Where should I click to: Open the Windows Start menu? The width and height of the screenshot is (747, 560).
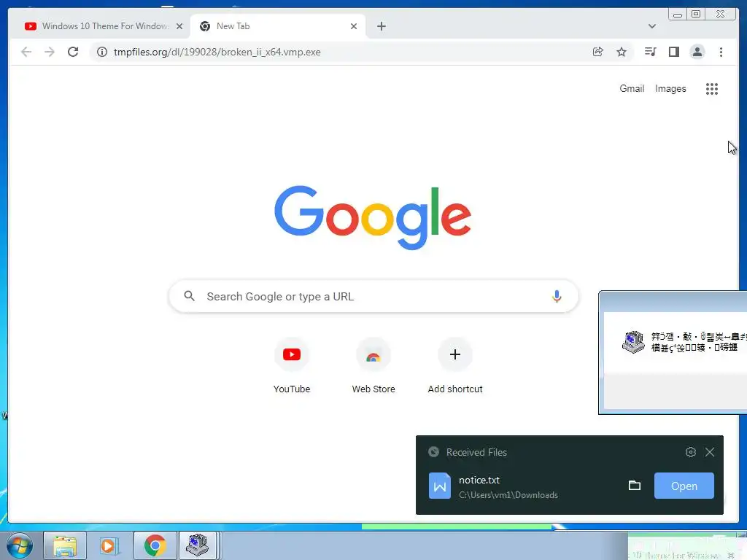point(20,545)
